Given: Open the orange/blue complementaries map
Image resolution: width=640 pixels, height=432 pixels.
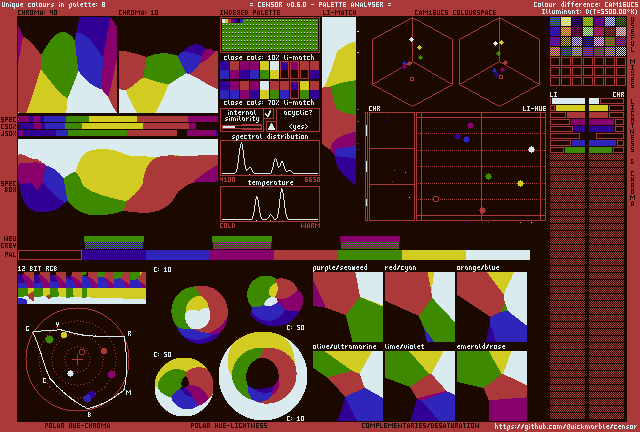Looking at the screenshot, I should click(492, 307).
